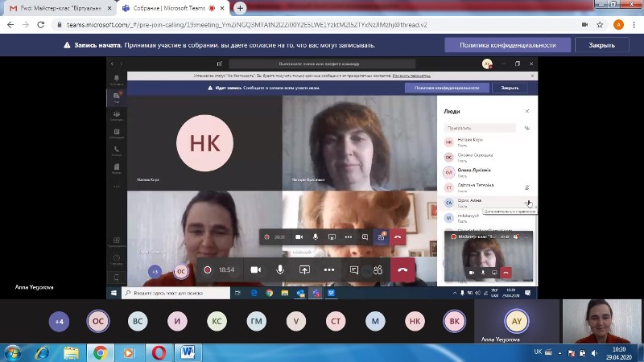644x362 pixels.
Task: Select participant avatar ОС in bottom row
Action: (98, 321)
